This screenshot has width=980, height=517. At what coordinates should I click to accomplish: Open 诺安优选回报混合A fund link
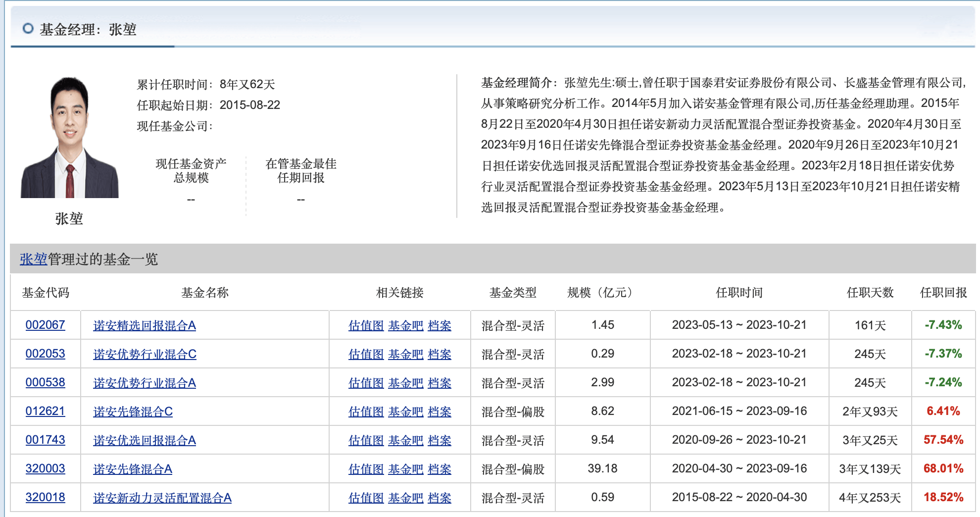coord(145,440)
